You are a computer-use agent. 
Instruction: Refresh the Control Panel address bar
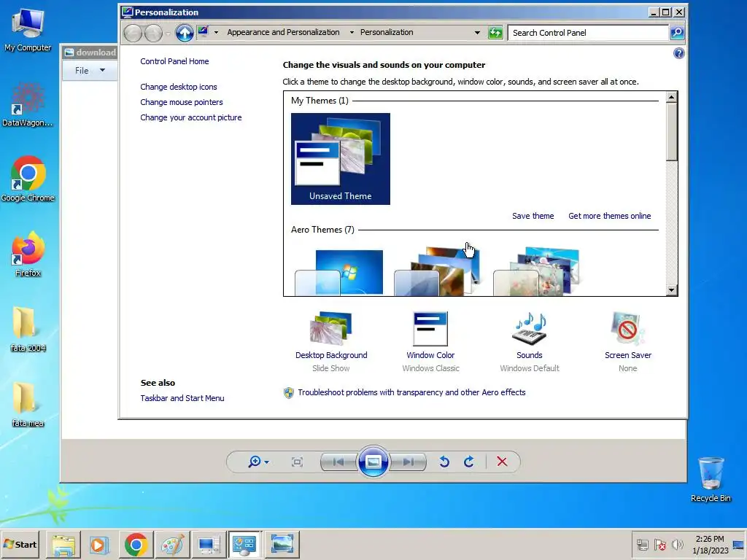tap(495, 33)
